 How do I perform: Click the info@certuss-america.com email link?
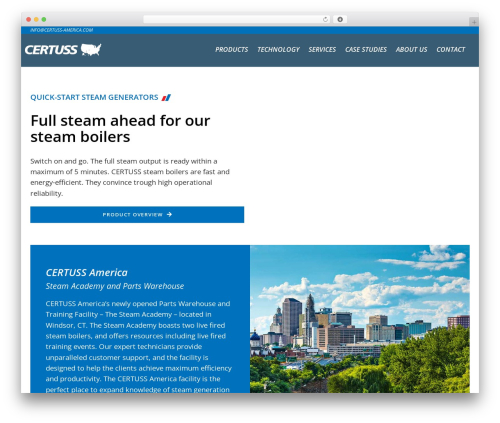62,30
